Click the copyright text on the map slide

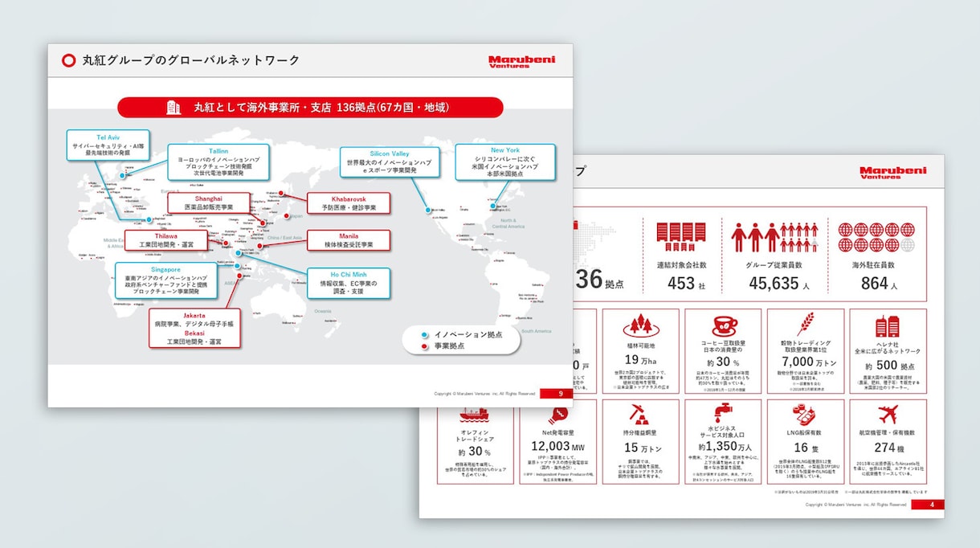coord(484,394)
